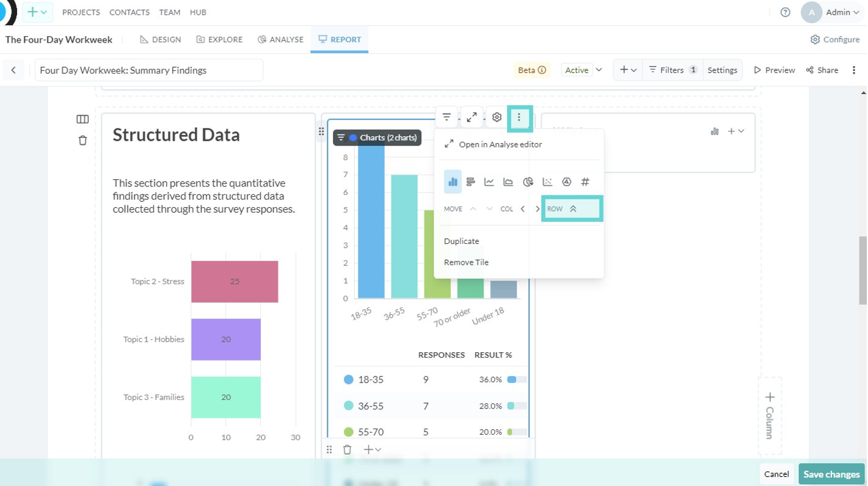Select the line chart type
This screenshot has width=868, height=486.
pyautogui.click(x=489, y=182)
